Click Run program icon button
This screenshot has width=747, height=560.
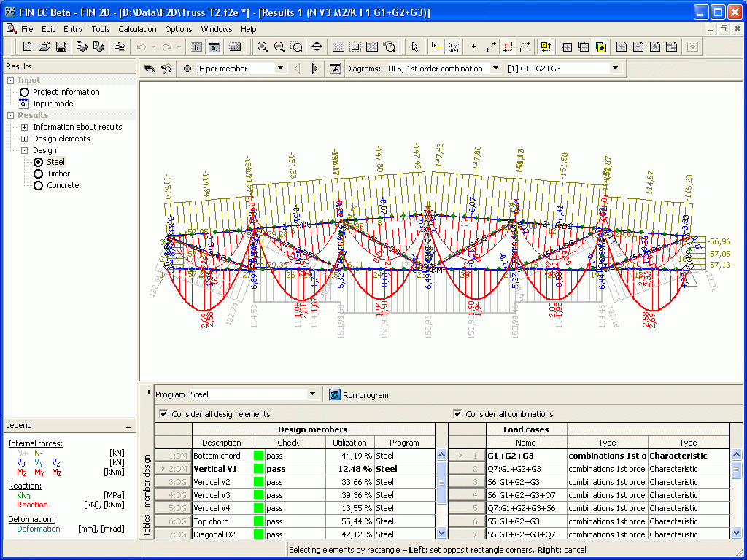pos(335,394)
